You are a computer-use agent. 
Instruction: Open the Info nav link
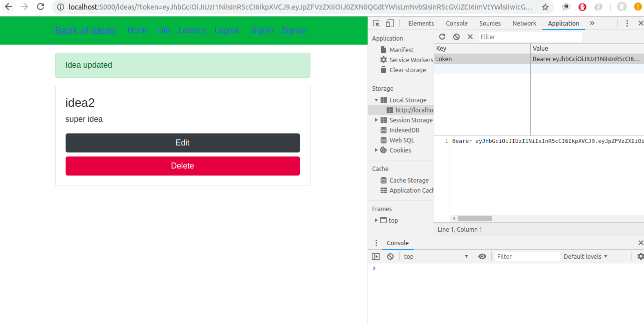click(x=164, y=30)
